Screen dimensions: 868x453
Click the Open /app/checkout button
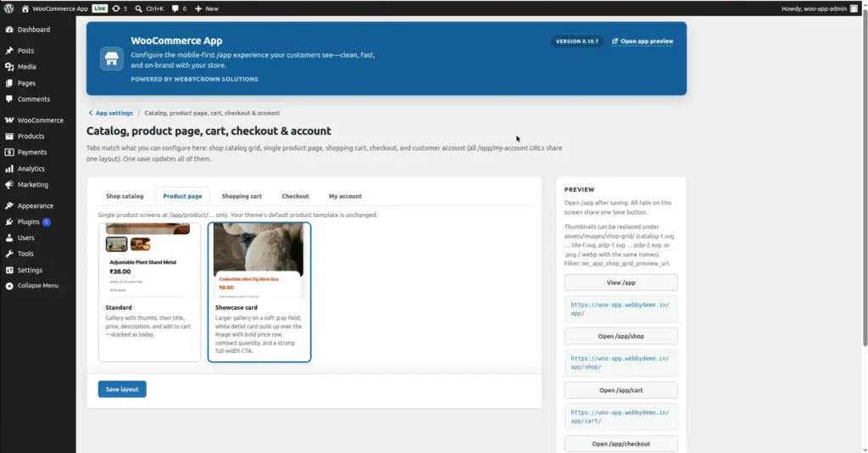[620, 444]
